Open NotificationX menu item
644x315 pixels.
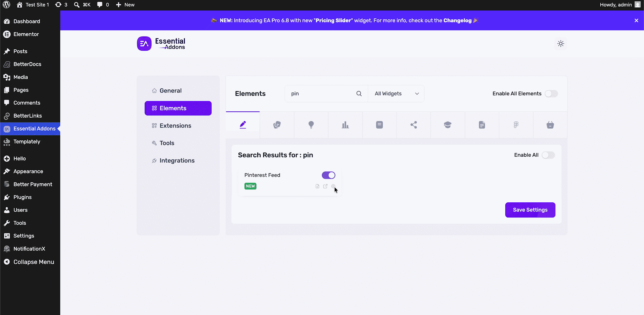[30, 249]
